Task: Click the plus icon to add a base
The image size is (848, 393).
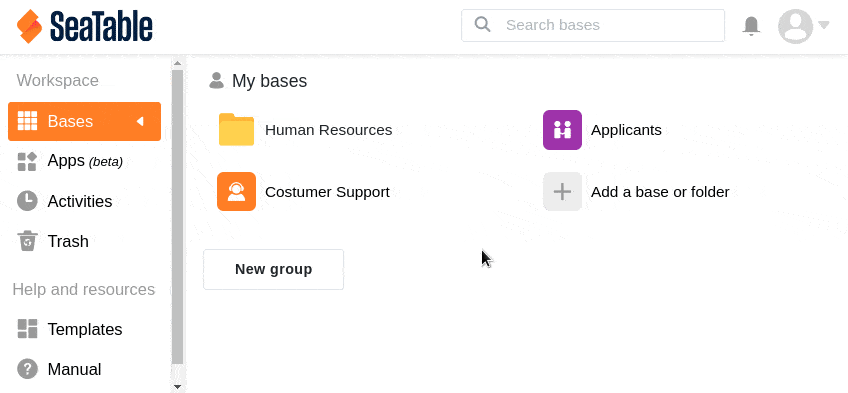Action: [x=562, y=191]
